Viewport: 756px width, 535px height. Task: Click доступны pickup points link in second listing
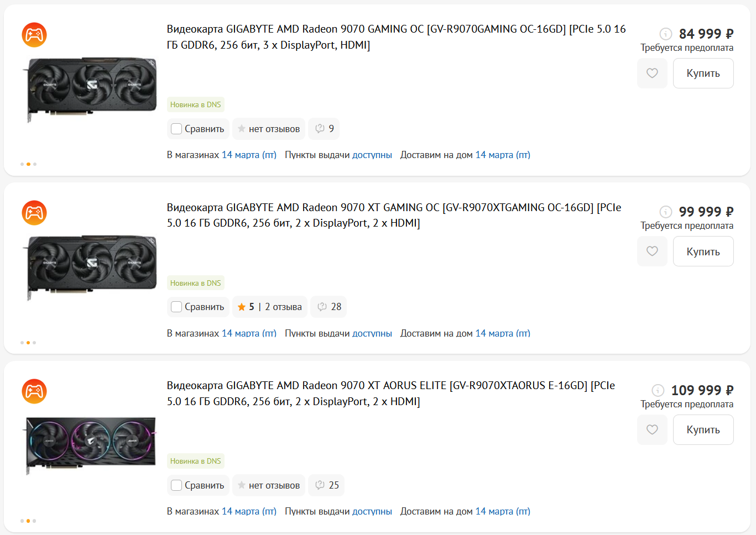[372, 333]
